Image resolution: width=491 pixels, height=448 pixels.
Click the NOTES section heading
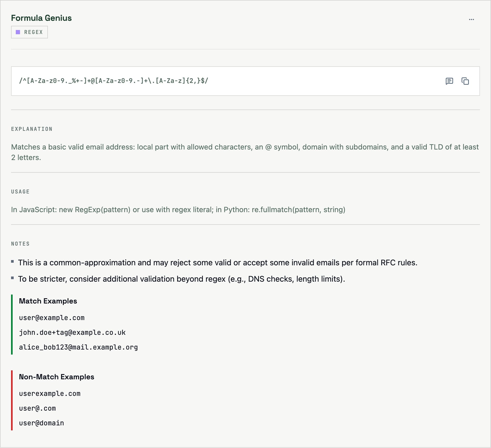tap(20, 244)
